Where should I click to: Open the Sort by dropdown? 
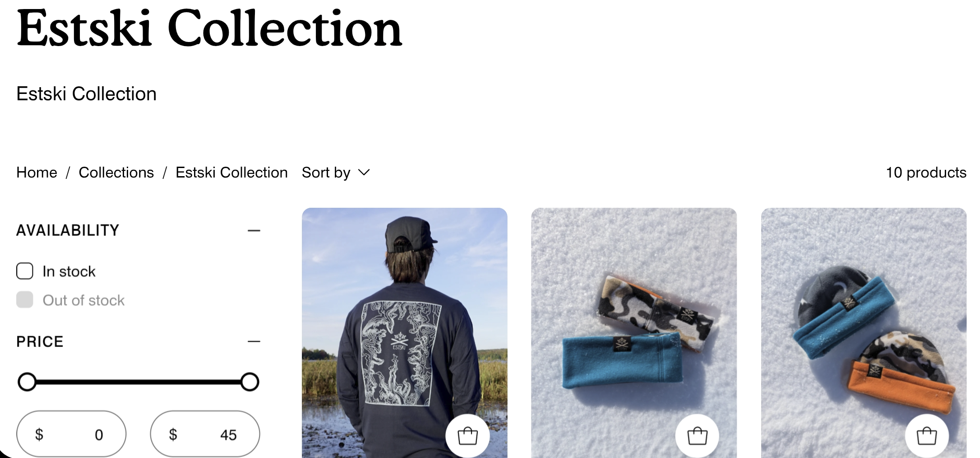(336, 173)
